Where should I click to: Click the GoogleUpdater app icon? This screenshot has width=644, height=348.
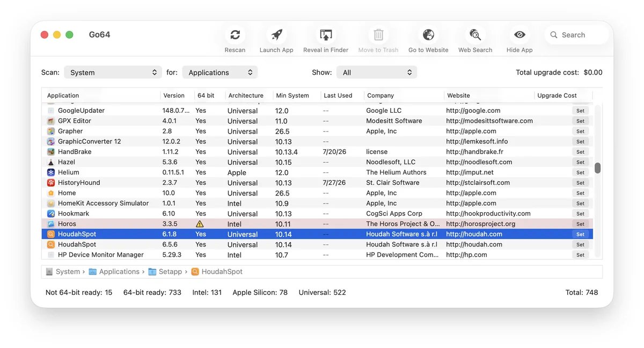pyautogui.click(x=51, y=111)
